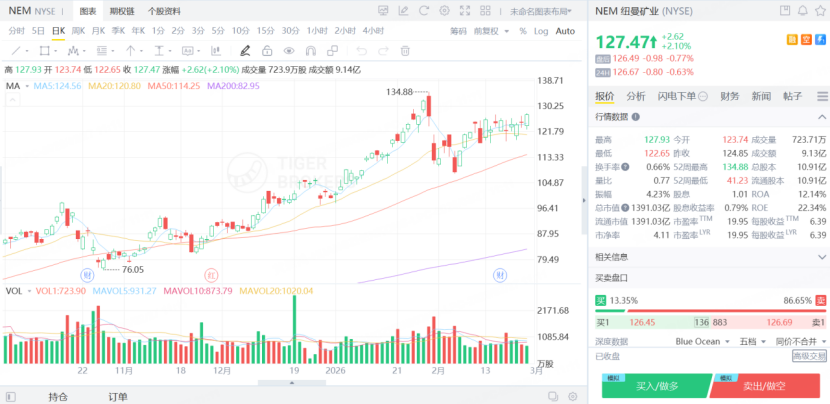Expand MA indicator dropdown
Screen dimensions: 830x404
28,86
